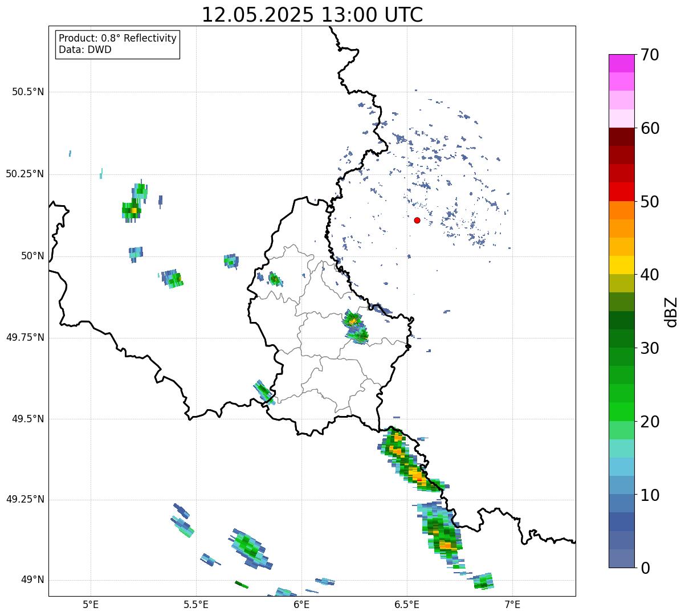Click the 'Product: 0.8° Reflectivity' legend text
This screenshot has width=685, height=616.
coord(118,38)
